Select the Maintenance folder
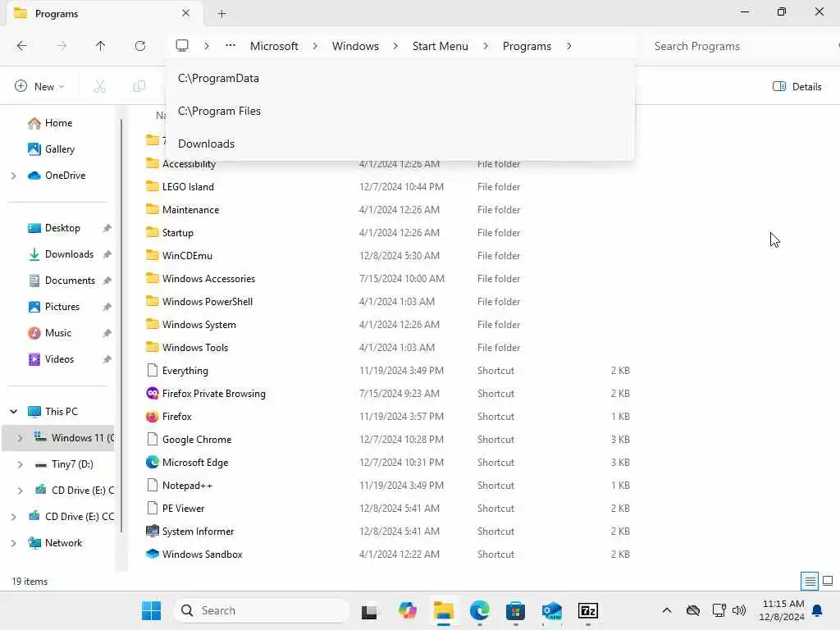The image size is (840, 630). click(x=190, y=209)
